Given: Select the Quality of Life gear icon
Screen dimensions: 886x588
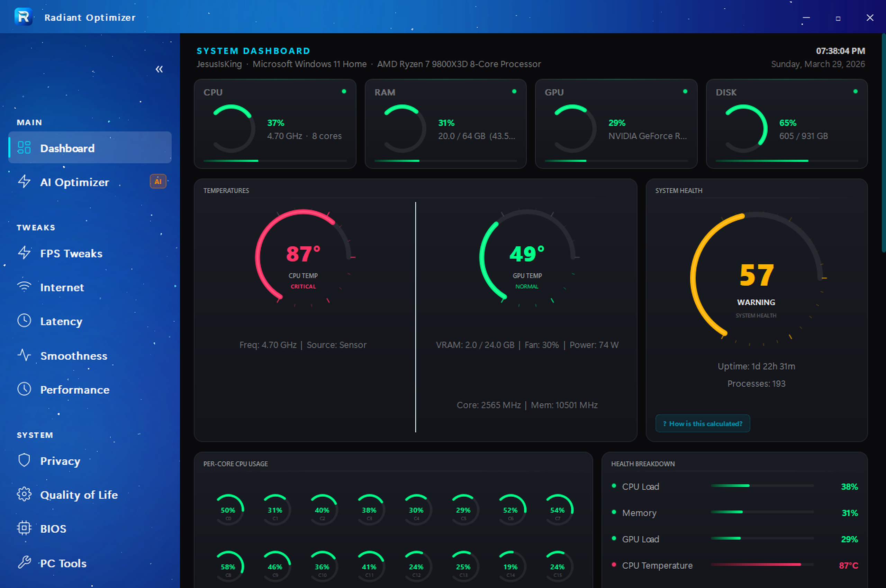Looking at the screenshot, I should 24,494.
